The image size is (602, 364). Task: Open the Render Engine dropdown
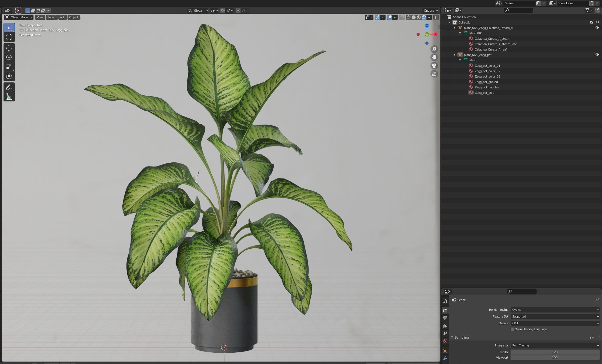[554, 310]
